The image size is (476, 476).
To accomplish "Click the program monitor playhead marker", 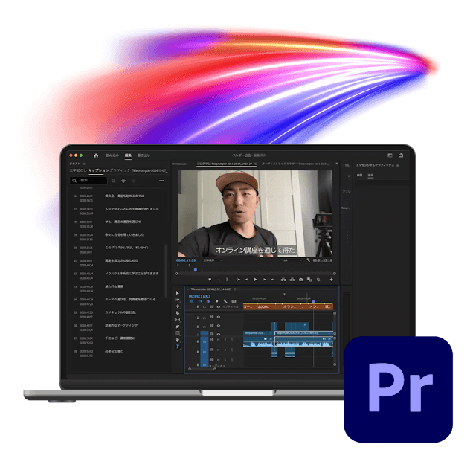I will (196, 269).
